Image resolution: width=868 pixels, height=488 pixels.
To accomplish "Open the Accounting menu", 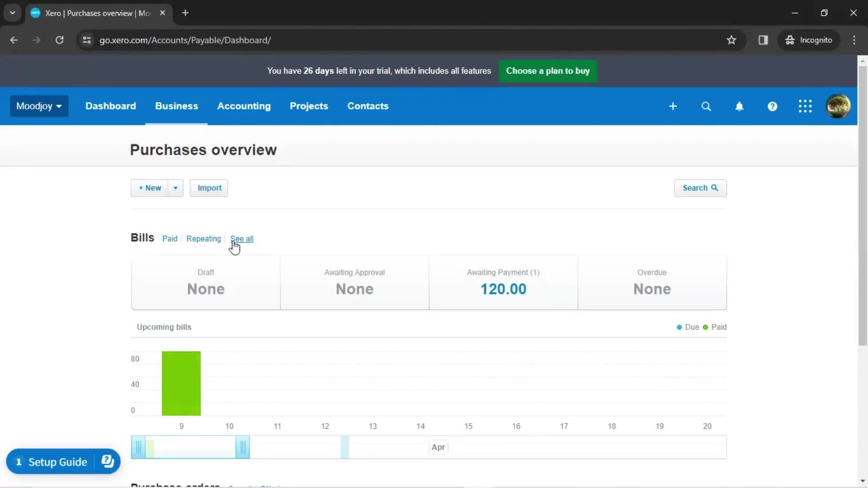I will point(244,106).
